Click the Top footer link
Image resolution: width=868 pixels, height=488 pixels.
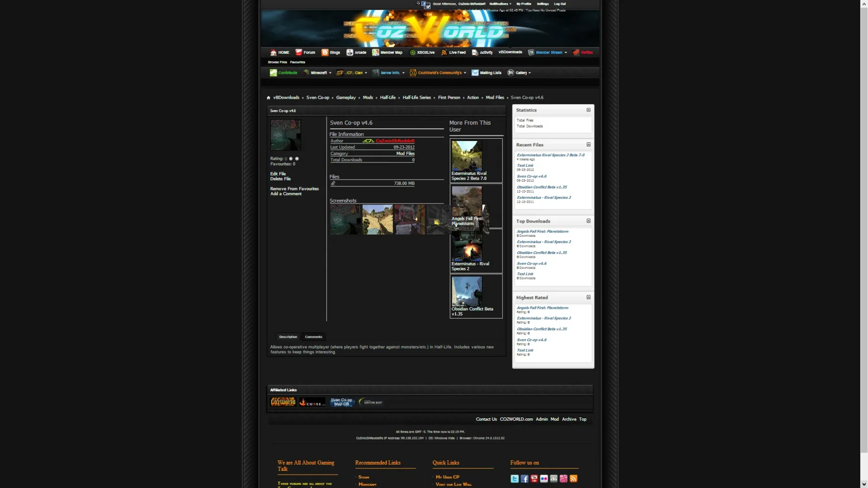582,419
